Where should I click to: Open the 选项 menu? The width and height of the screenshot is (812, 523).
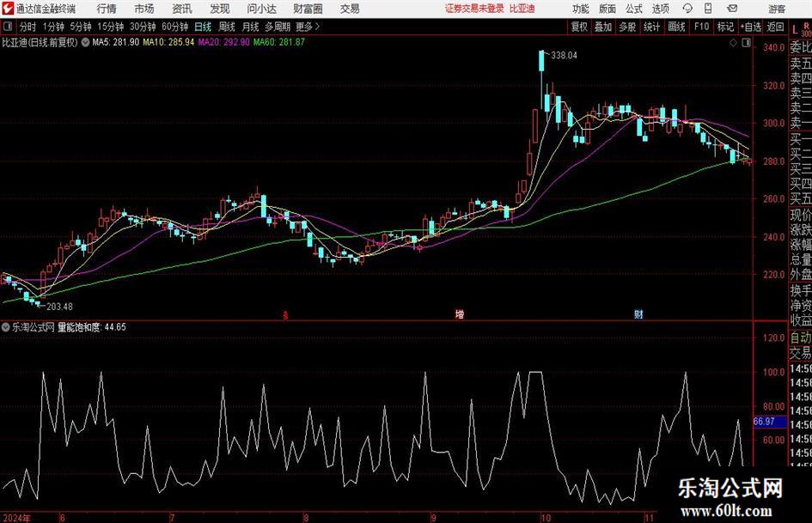660,9
